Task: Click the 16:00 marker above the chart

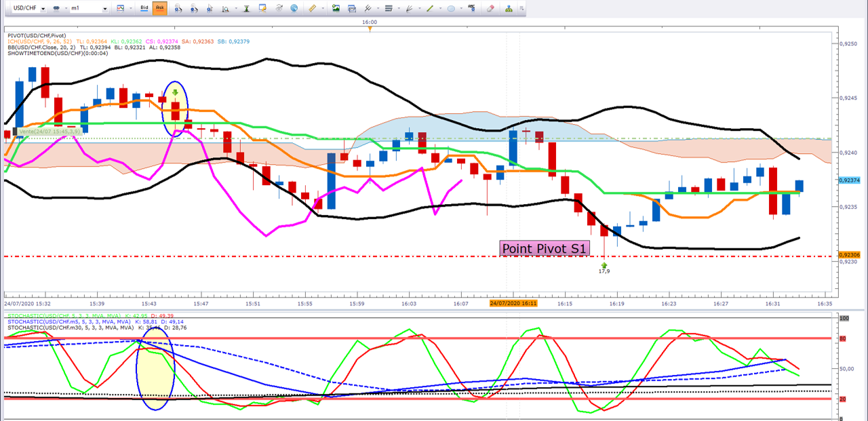Action: (370, 22)
